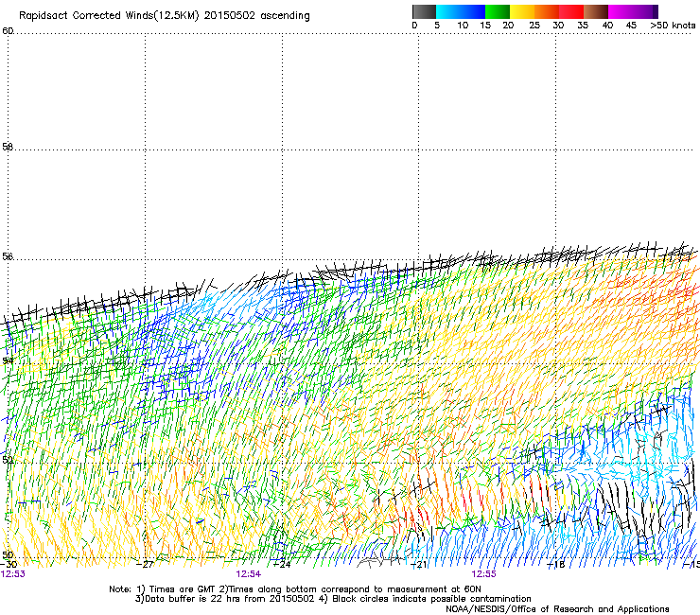The image size is (700, 615).
Task: Click the purple 12:54 time label
Action: 249,574
